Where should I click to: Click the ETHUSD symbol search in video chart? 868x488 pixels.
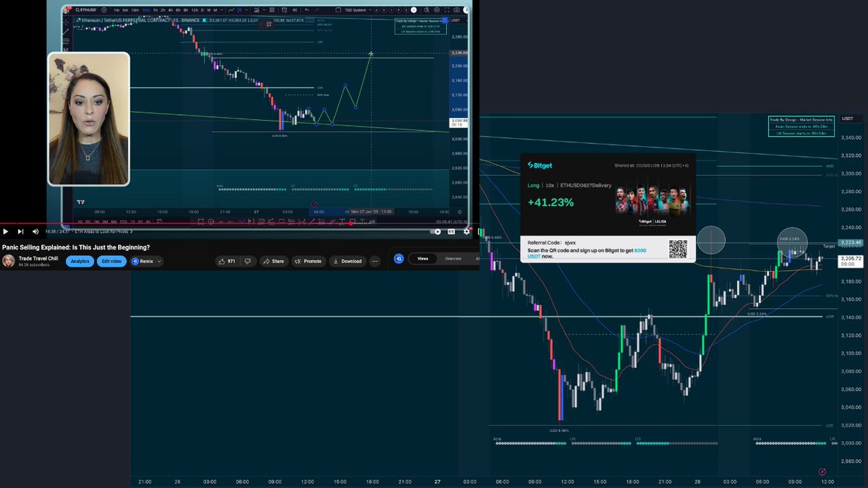pyautogui.click(x=85, y=10)
